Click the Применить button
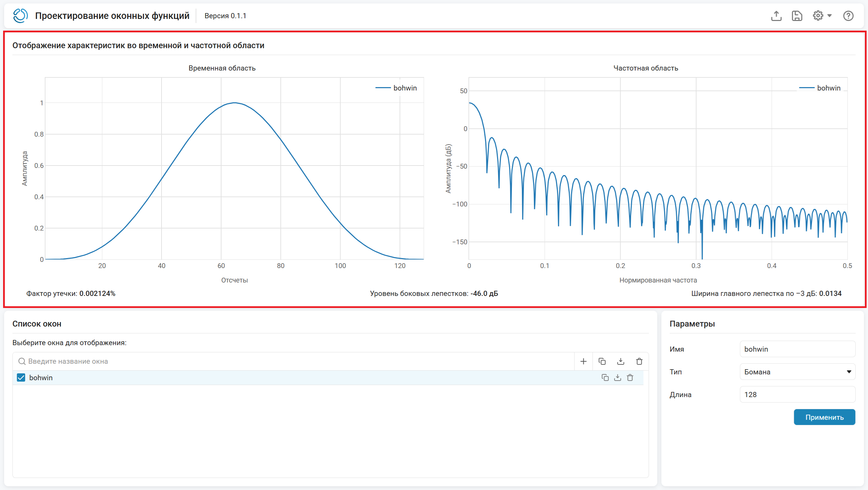The image size is (868, 490). click(825, 417)
